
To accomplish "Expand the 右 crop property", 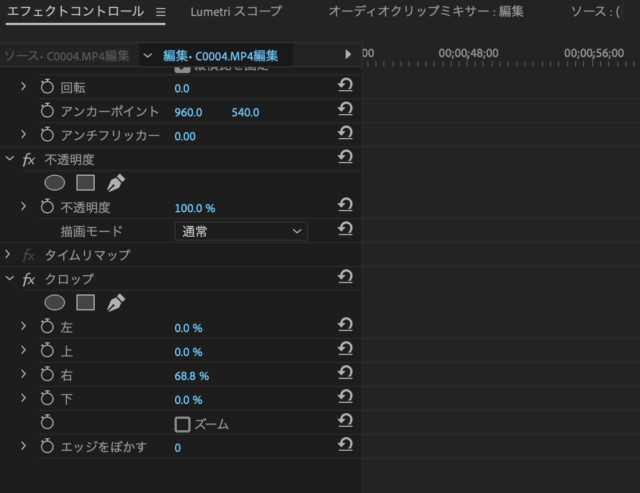I will tap(23, 374).
